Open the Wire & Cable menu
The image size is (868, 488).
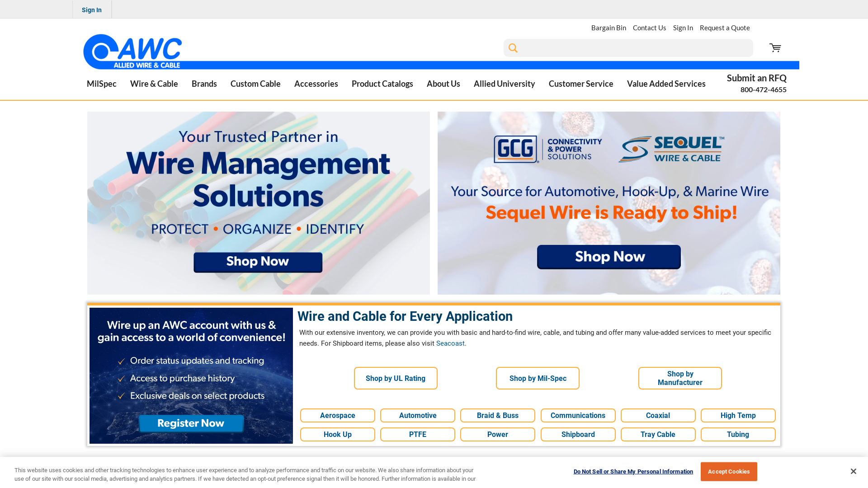(x=154, y=84)
